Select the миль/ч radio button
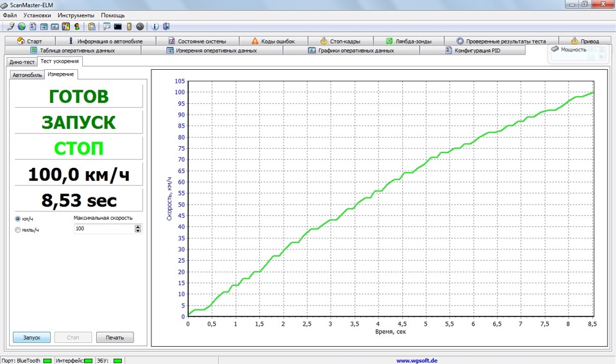 (18, 230)
